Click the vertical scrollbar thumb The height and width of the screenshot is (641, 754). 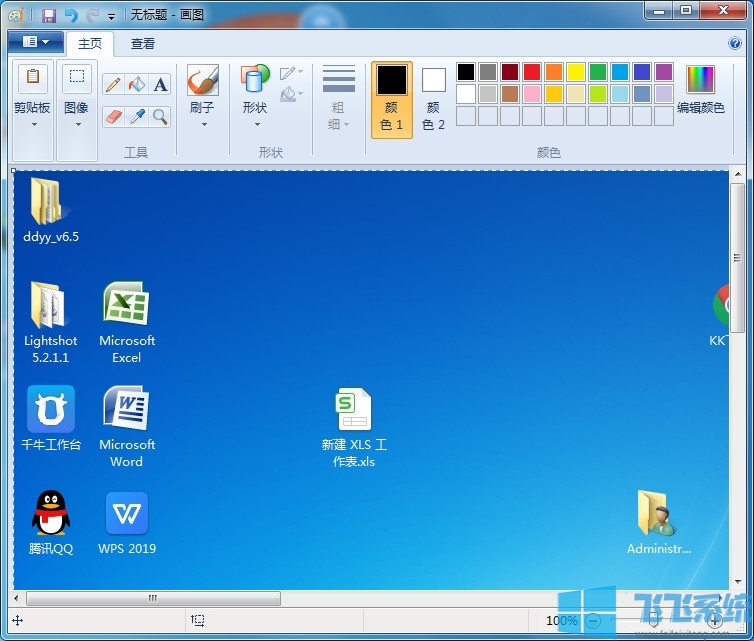click(x=737, y=258)
